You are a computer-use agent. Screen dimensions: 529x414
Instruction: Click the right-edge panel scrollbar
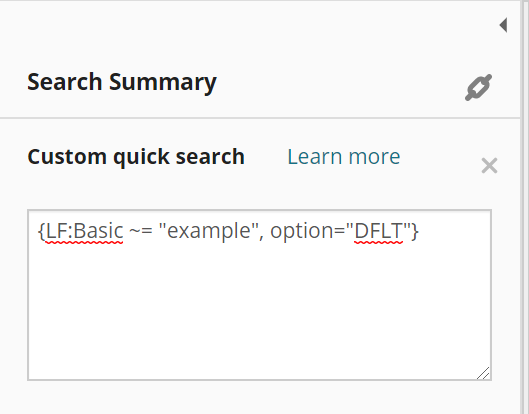(x=525, y=207)
